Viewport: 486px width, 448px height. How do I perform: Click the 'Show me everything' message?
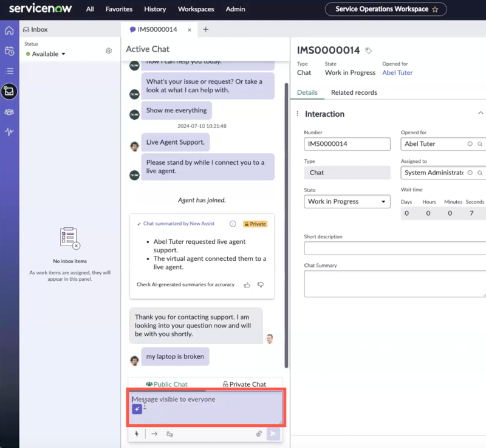(x=176, y=111)
